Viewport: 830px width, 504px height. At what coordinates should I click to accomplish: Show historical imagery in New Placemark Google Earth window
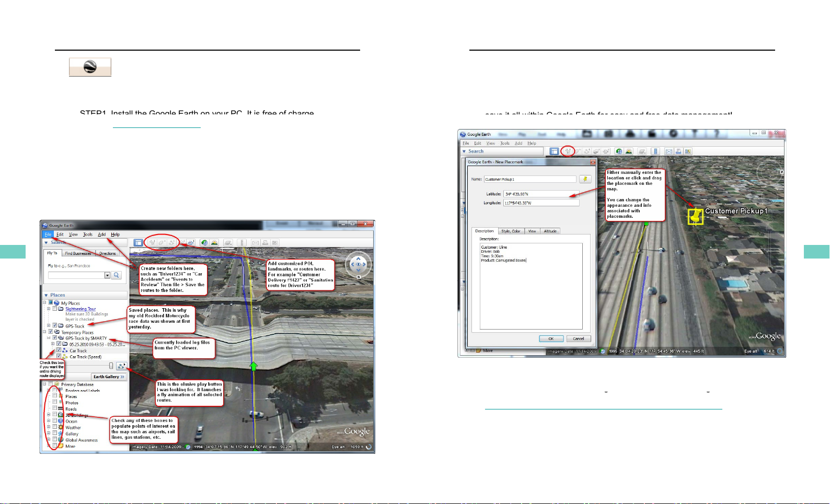click(x=619, y=151)
